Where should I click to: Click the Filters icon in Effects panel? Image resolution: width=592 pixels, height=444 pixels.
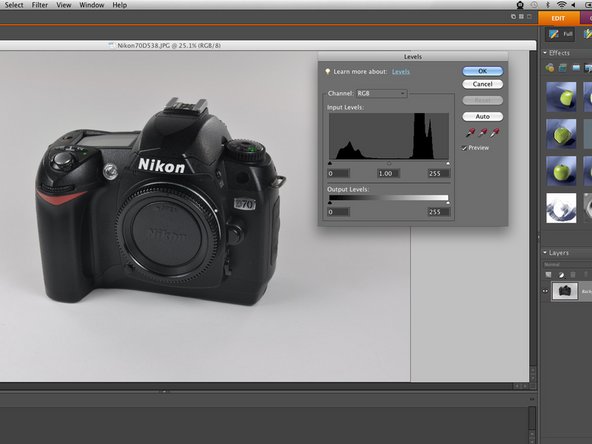pyautogui.click(x=550, y=68)
